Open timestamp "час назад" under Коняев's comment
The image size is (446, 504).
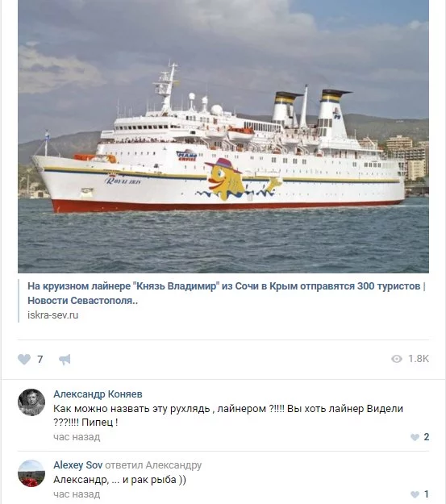click(x=77, y=437)
